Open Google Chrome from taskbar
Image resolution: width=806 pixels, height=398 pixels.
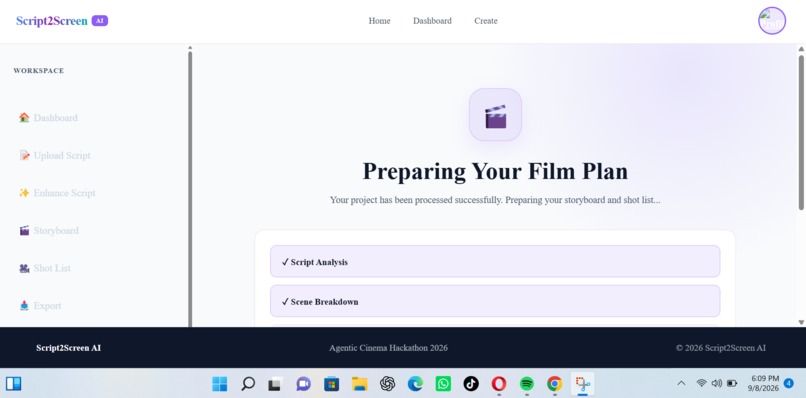click(x=555, y=384)
